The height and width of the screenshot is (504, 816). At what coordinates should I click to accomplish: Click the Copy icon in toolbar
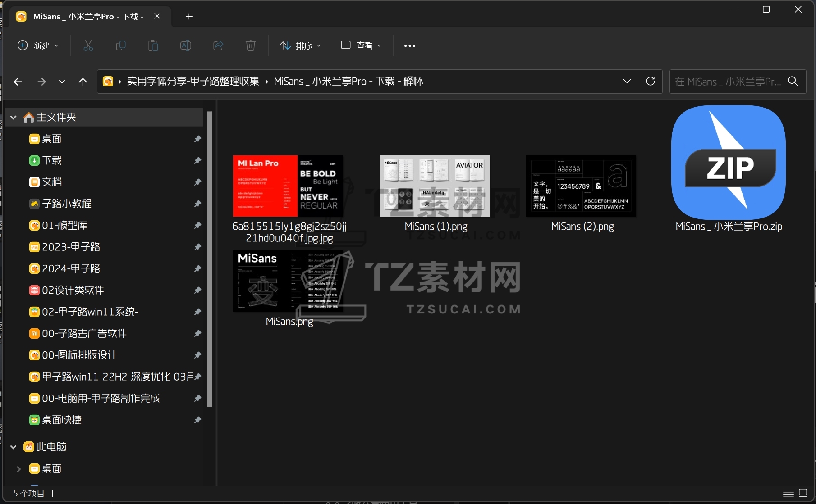point(121,45)
